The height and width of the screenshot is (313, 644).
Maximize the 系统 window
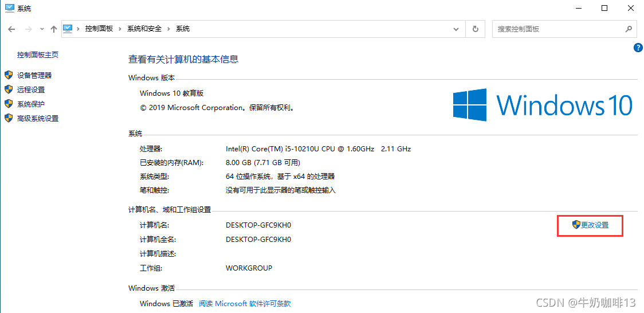tap(604, 8)
